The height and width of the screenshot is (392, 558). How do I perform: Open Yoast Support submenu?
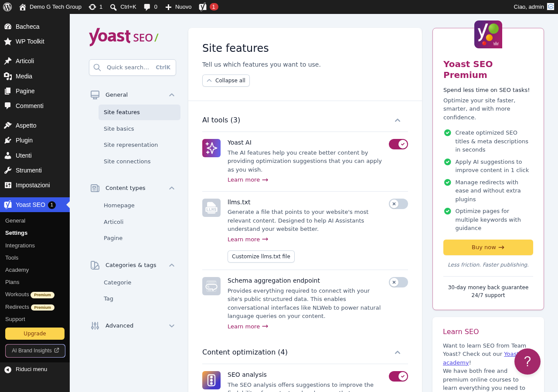point(15,319)
